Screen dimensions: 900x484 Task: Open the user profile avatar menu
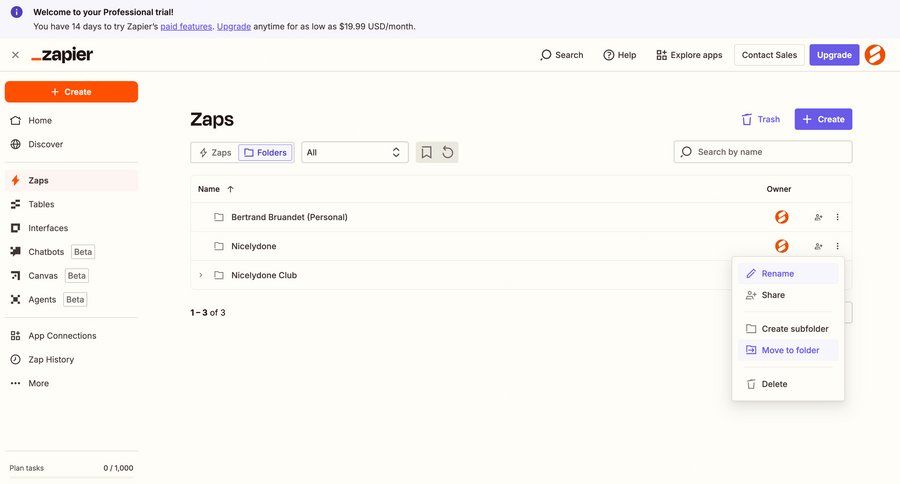(875, 55)
